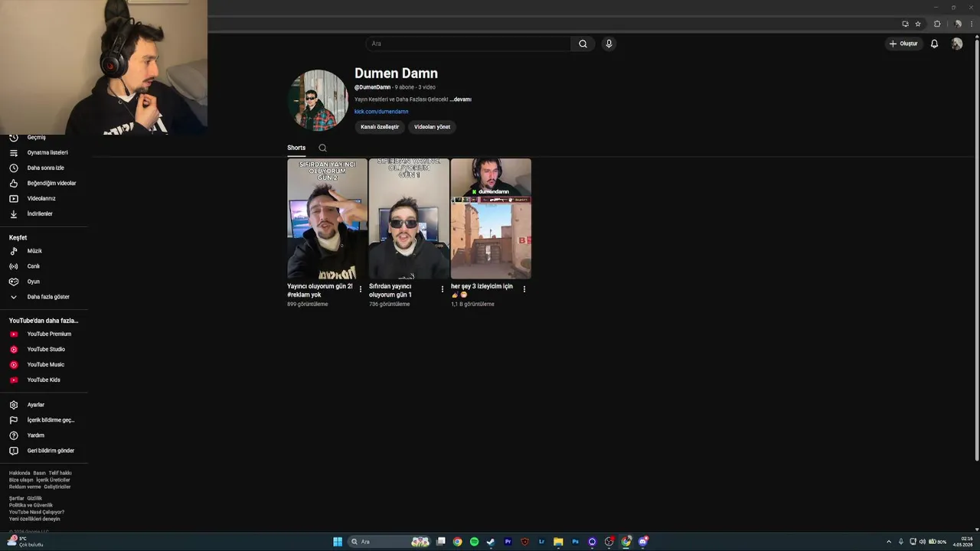Open Chrome three-dot menu
The width and height of the screenshot is (980, 551).
tap(972, 24)
